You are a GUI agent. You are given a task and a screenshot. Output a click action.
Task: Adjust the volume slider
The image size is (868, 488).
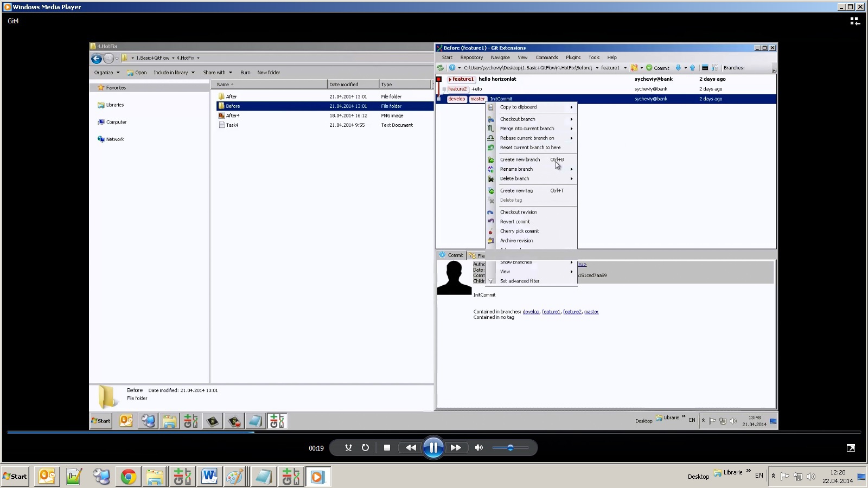[x=510, y=447]
